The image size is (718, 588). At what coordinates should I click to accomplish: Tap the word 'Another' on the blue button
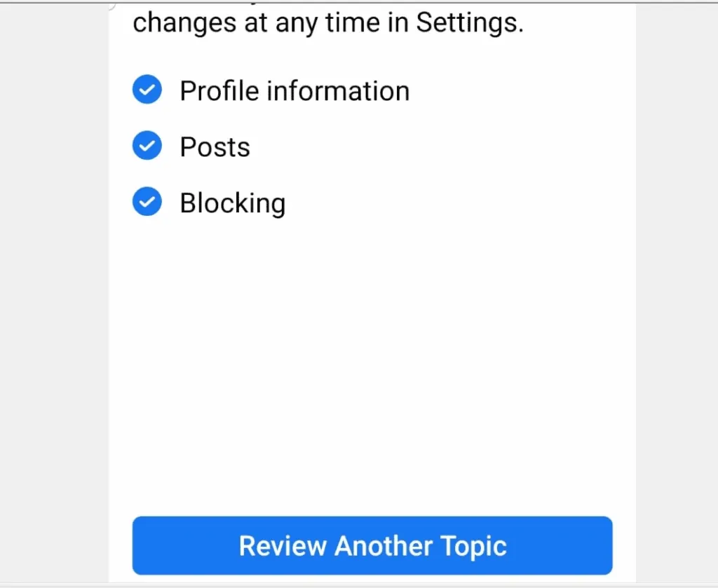tap(384, 546)
